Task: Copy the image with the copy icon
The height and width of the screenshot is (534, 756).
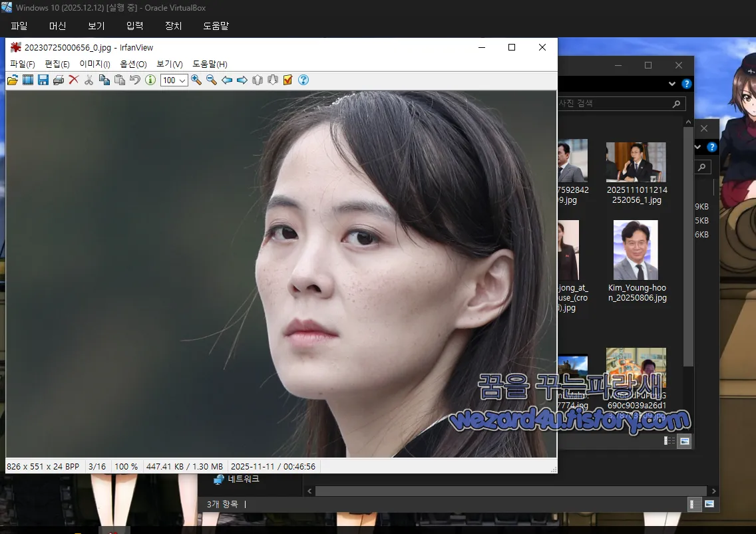Action: pos(104,80)
